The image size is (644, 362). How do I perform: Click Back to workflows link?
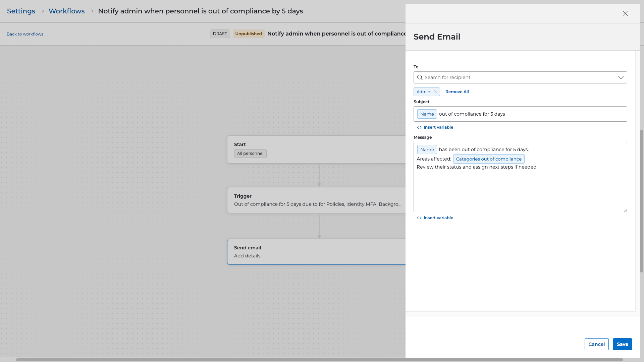point(25,34)
